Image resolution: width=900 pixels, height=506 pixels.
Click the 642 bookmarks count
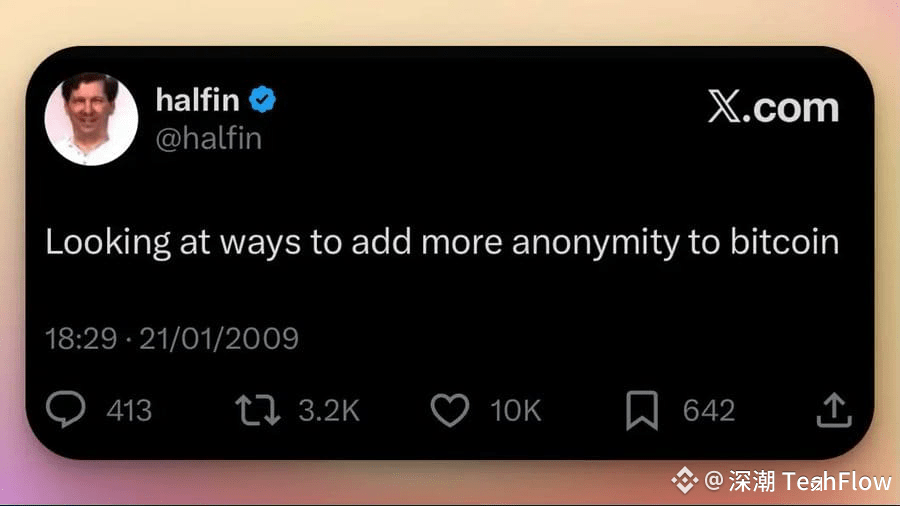click(x=709, y=411)
